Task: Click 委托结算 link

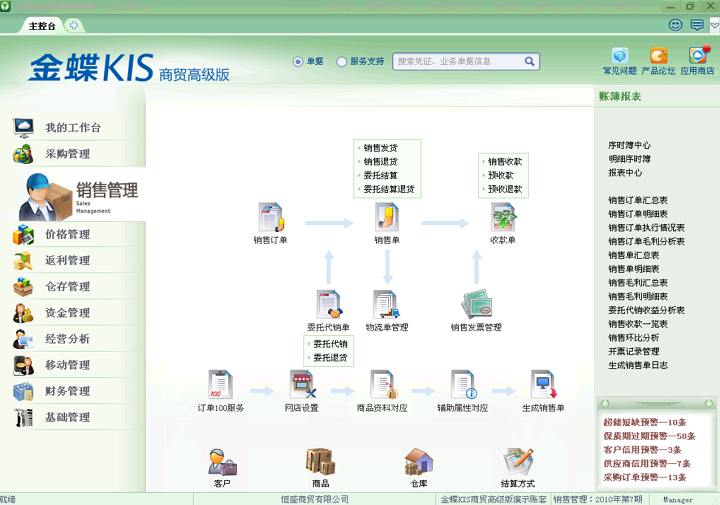Action: pyautogui.click(x=381, y=175)
